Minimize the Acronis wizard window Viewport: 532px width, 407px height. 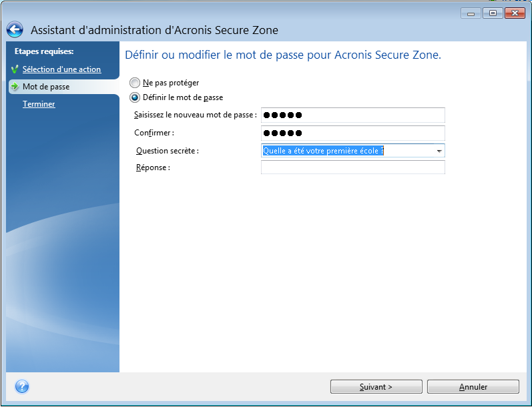click(470, 13)
